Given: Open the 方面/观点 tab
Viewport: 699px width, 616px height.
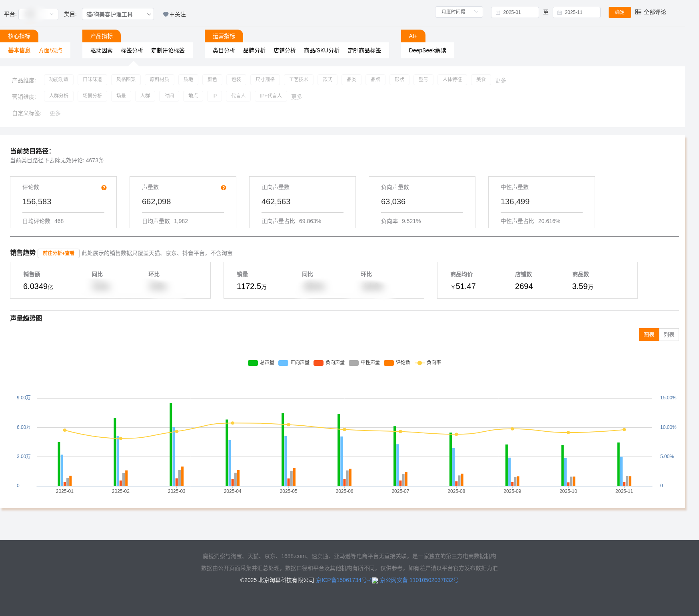Looking at the screenshot, I should 50,50.
